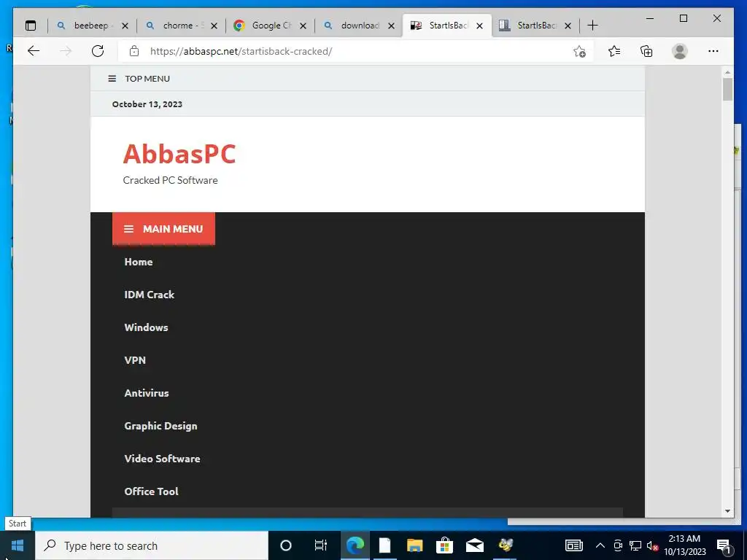Open News and interests taskbar icon

[x=574, y=545]
